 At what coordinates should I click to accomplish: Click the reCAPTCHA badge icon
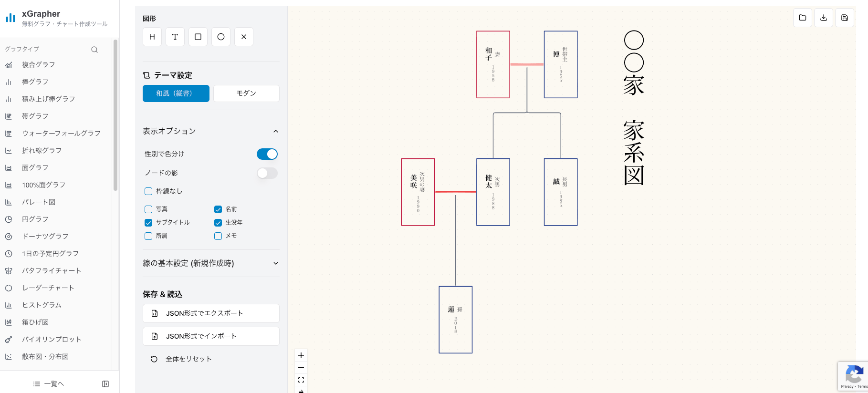(854, 373)
